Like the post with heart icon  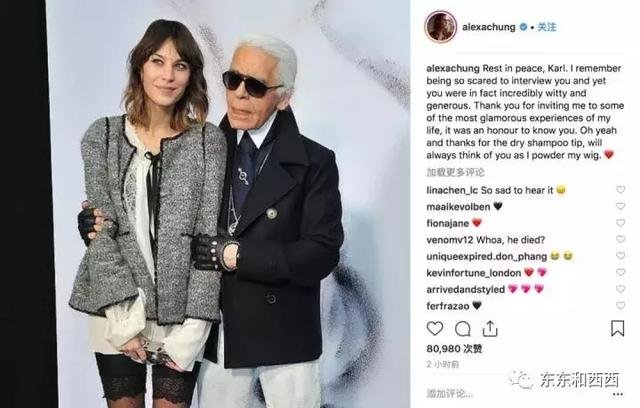click(x=435, y=328)
